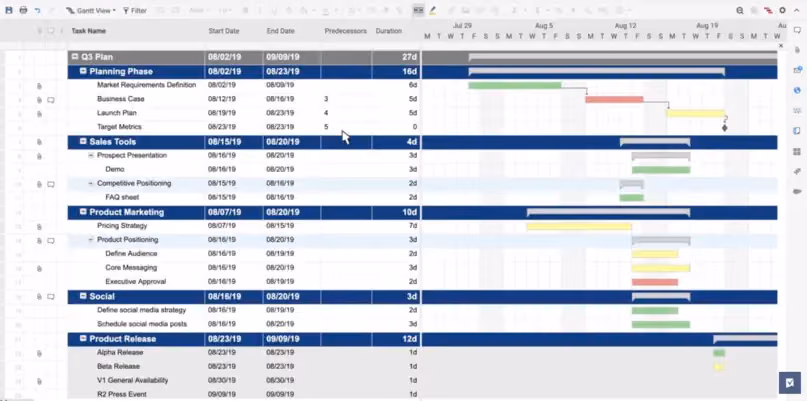Screen dimensions: 807x401
Task: Collapse the Product Marketing section
Action: click(x=83, y=212)
